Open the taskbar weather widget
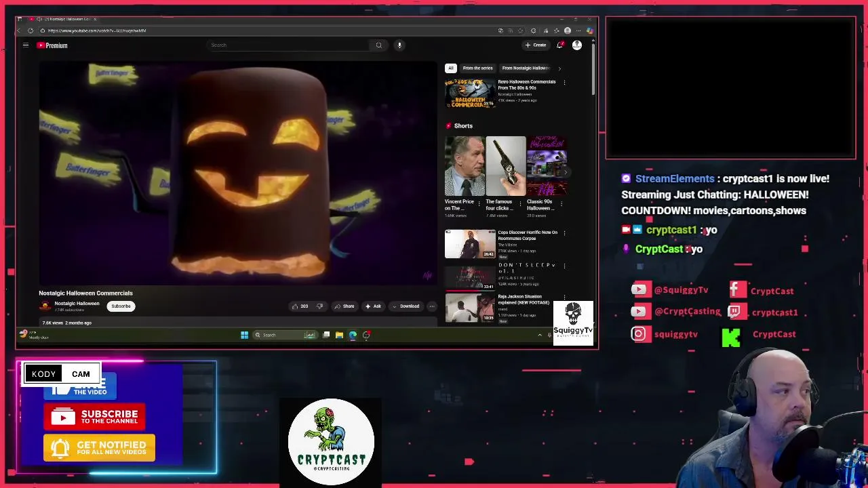Image resolution: width=868 pixels, height=488 pixels. tap(34, 335)
